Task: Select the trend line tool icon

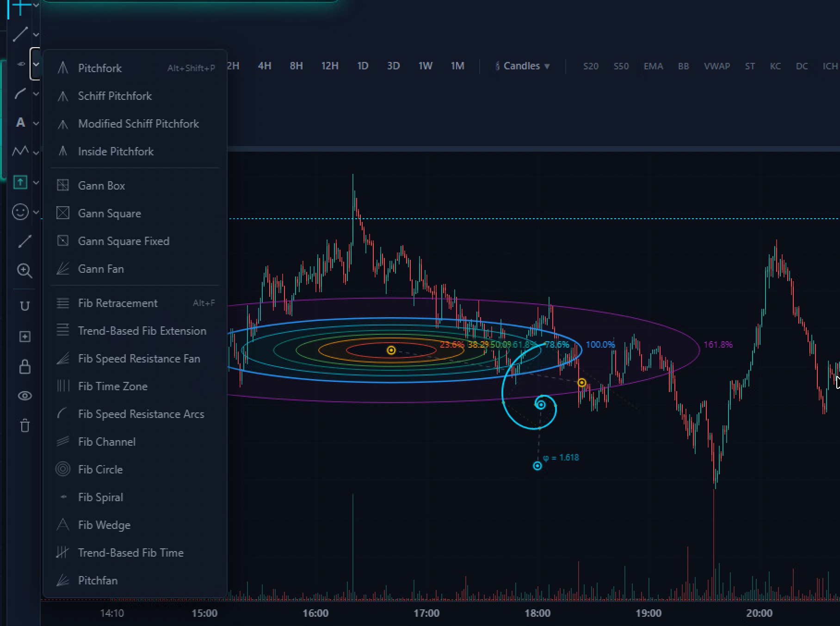Action: pos(20,34)
